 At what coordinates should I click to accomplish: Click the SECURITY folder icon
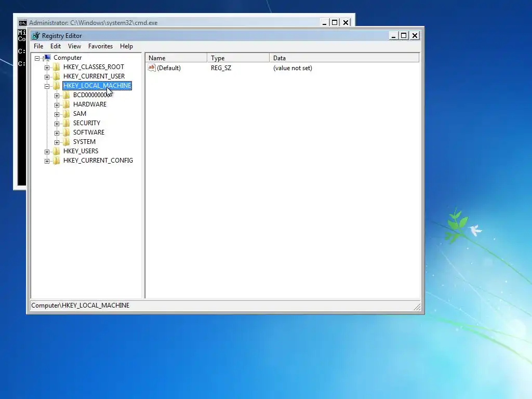[66, 123]
